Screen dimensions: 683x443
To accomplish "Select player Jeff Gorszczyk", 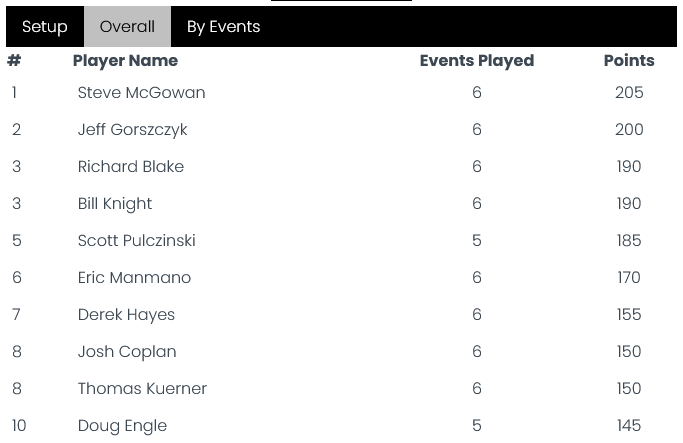I will coord(132,130).
